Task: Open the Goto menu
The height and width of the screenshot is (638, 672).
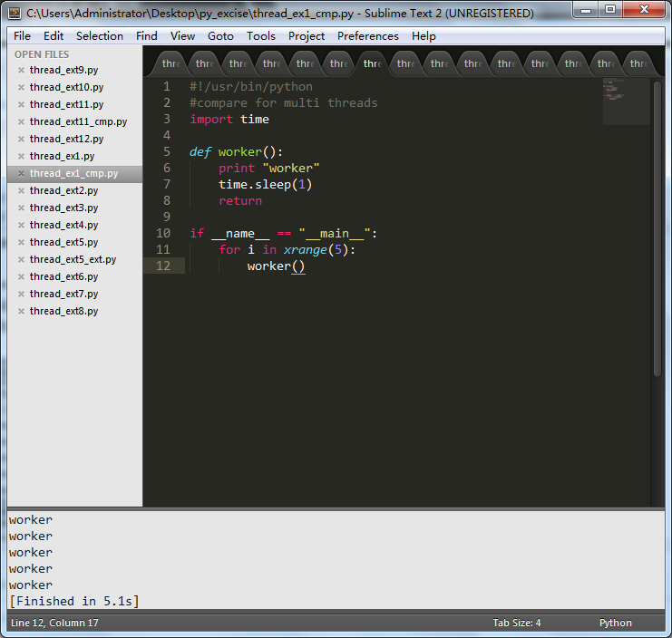Action: coord(220,36)
